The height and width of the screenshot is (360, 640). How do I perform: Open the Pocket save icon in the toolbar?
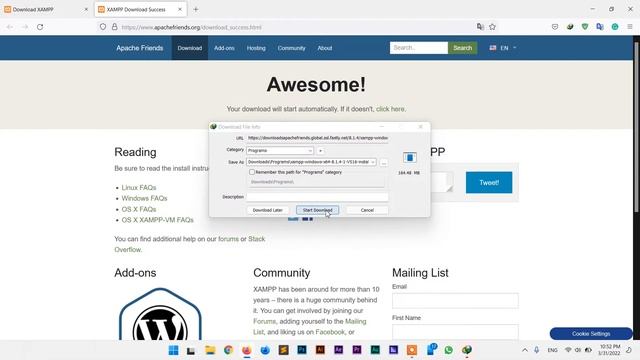[555, 27]
